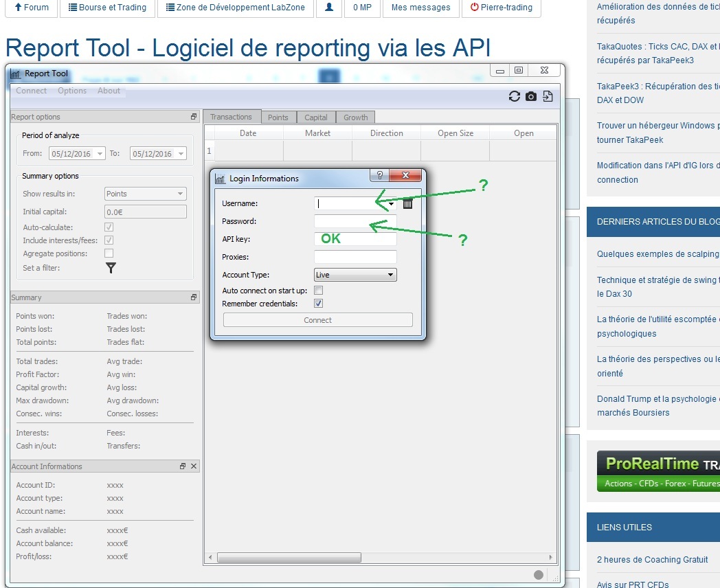This screenshot has height=588, width=720.
Task: Switch to the Capital tab
Action: (x=316, y=117)
